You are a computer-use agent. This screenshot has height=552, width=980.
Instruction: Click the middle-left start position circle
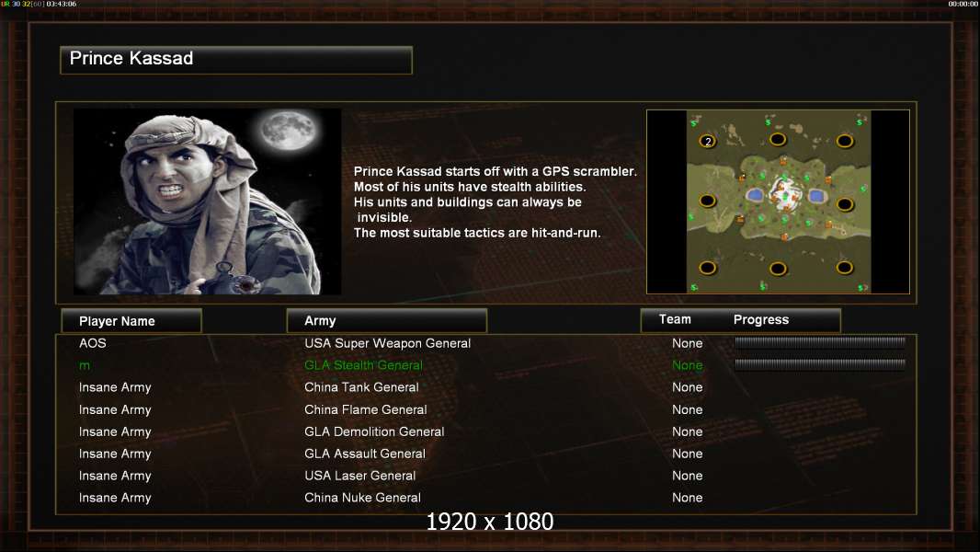(707, 201)
